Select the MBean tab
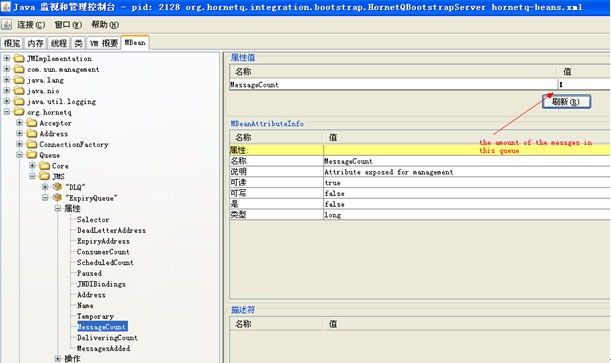The image size is (611, 363). [x=135, y=42]
